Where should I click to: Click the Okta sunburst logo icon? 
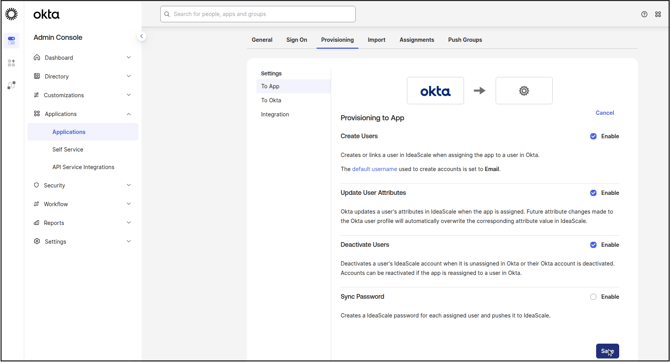[x=12, y=14]
